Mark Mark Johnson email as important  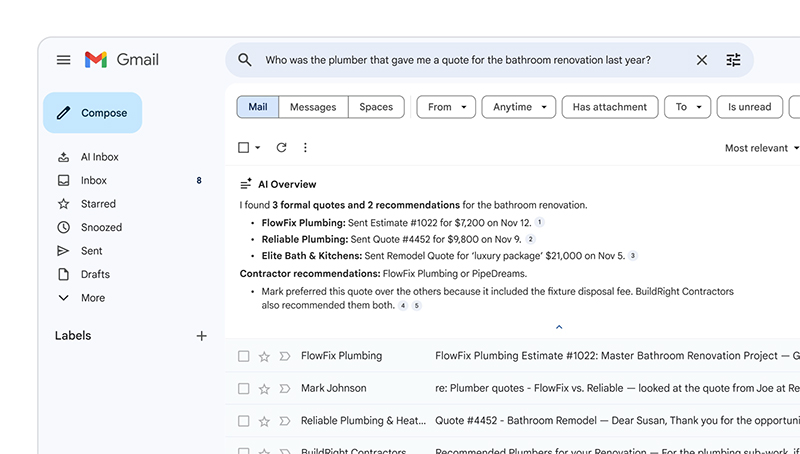285,389
